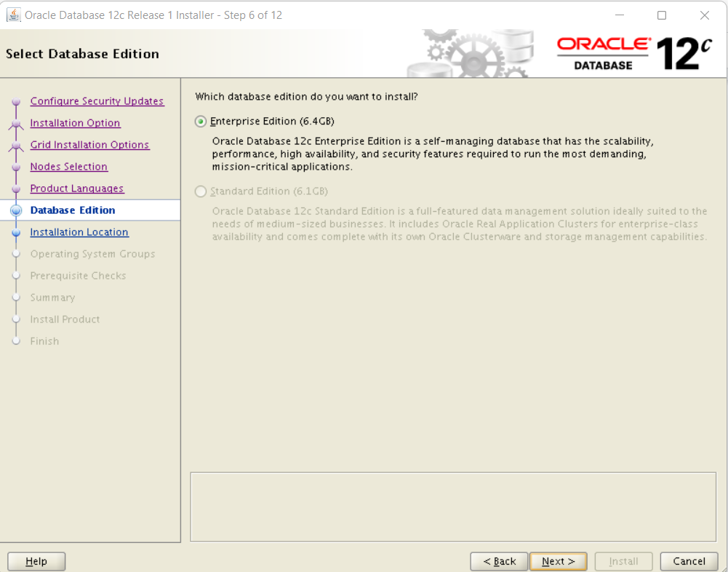Viewport: 728px width, 572px height.
Task: Select the Database Edition step
Action: click(x=73, y=210)
